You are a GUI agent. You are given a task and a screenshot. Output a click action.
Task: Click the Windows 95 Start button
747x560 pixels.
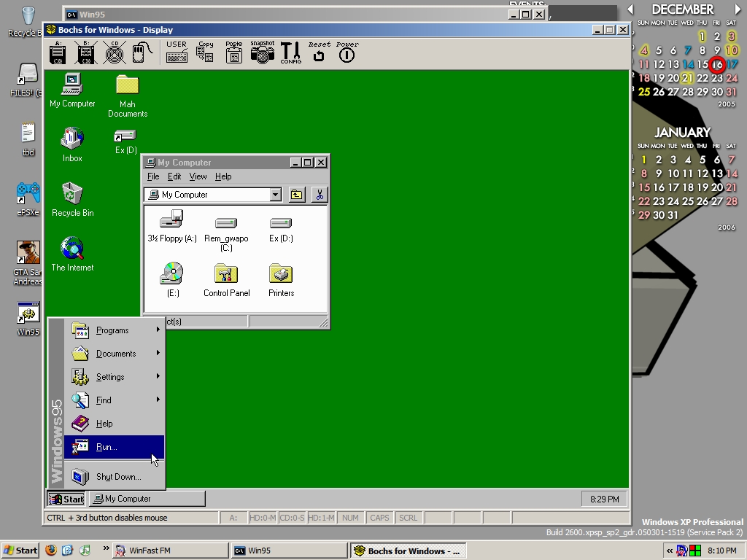coord(66,499)
